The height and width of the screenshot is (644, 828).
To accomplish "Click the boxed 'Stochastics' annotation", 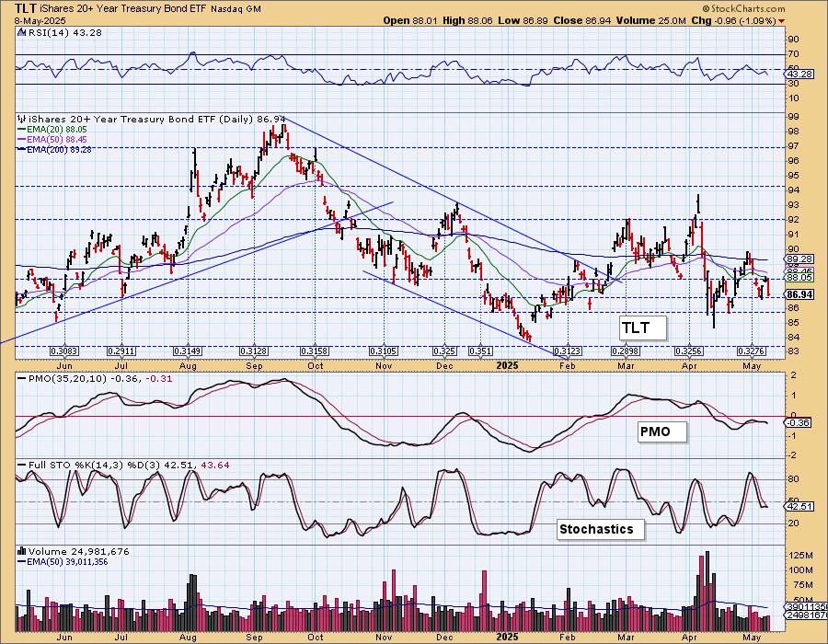I will pos(601,529).
